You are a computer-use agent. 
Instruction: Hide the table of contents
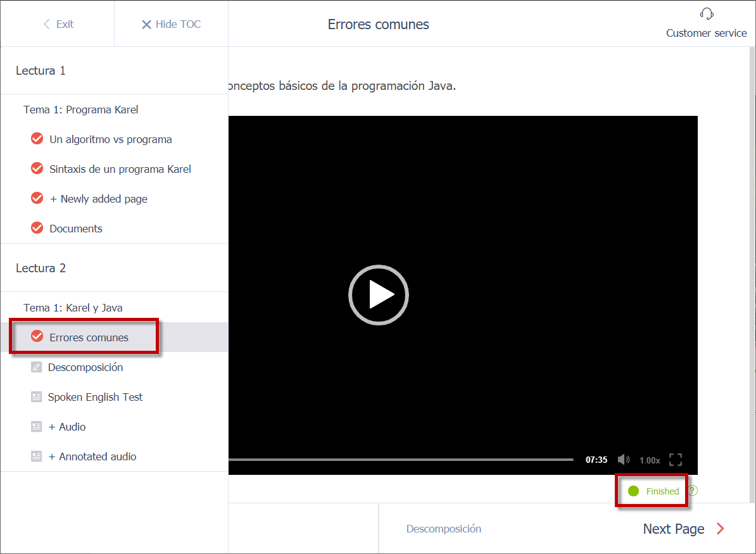tap(171, 24)
